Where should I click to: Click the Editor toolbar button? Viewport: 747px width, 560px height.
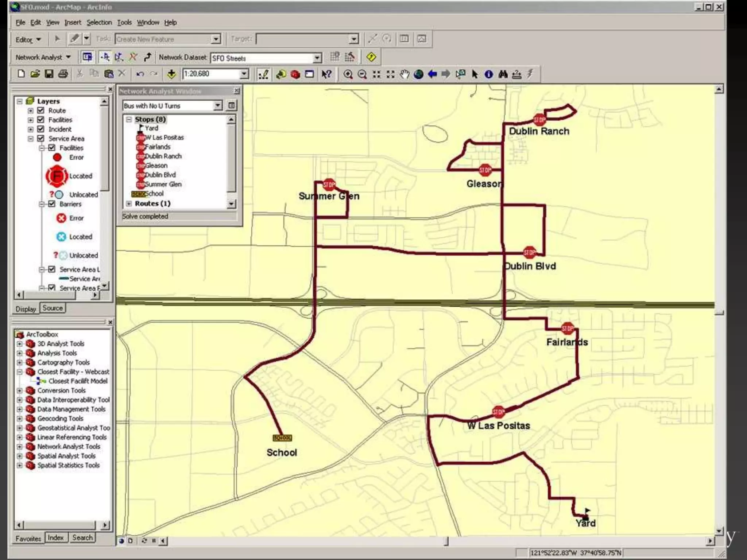[28, 39]
